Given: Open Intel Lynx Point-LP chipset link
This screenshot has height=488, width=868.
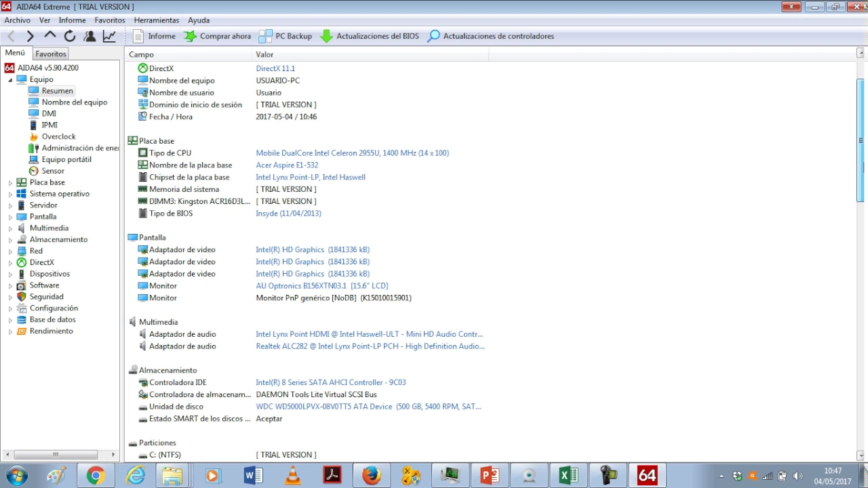Looking at the screenshot, I should pyautogui.click(x=311, y=178).
